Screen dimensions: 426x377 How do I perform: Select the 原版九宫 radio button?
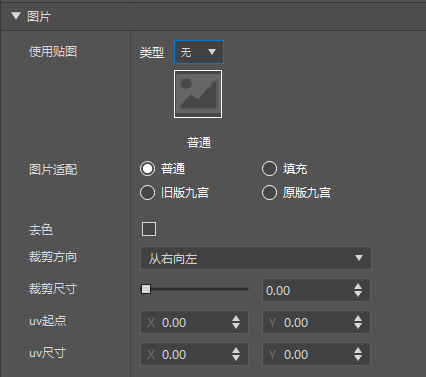point(269,193)
